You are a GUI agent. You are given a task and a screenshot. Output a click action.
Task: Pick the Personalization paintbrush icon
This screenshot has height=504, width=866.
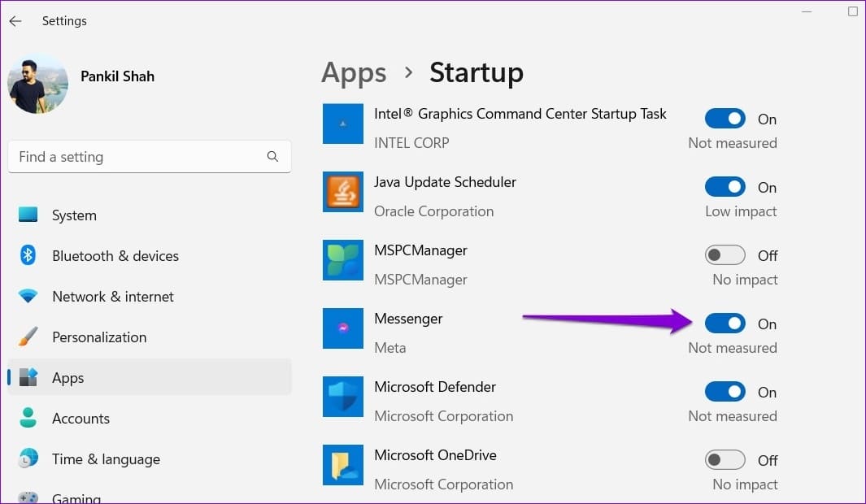pos(28,337)
